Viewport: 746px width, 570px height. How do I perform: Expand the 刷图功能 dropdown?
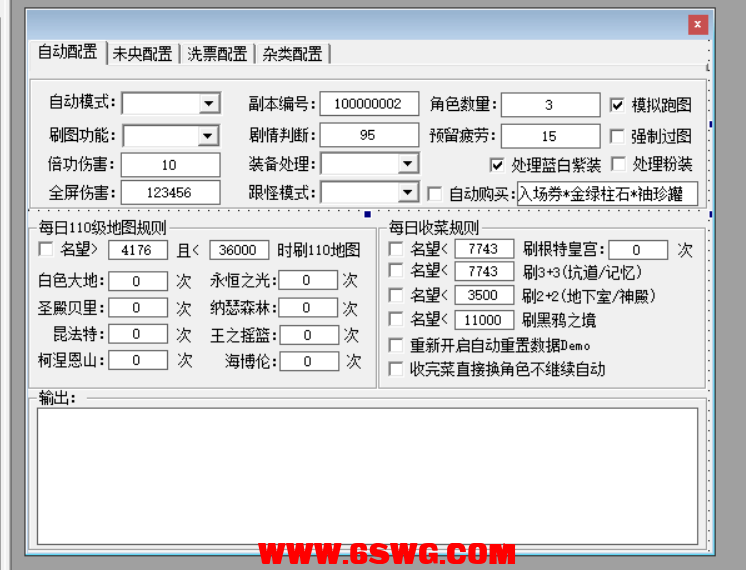click(208, 136)
